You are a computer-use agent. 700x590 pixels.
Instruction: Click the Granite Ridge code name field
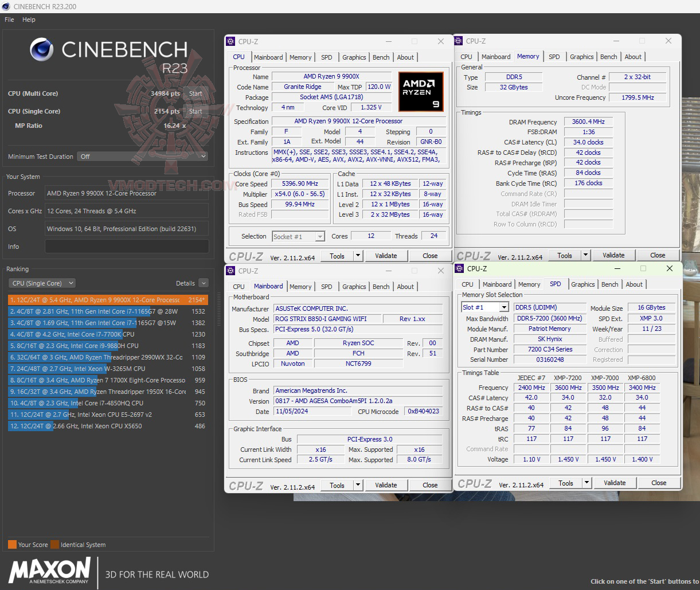(x=302, y=87)
